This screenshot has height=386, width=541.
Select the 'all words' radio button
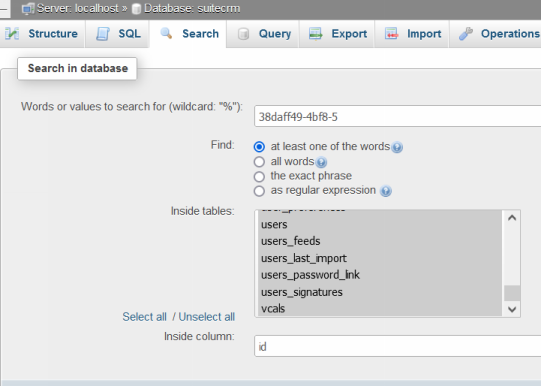click(x=259, y=162)
